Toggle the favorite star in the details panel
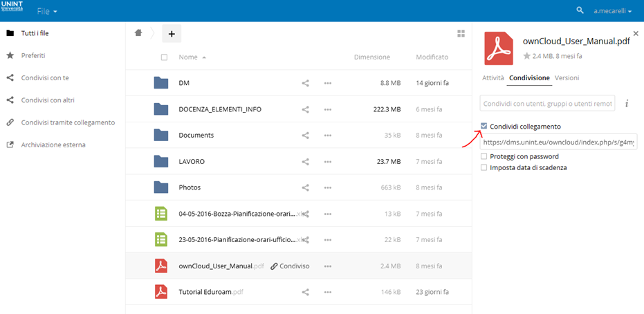The image size is (644, 314). tap(527, 56)
